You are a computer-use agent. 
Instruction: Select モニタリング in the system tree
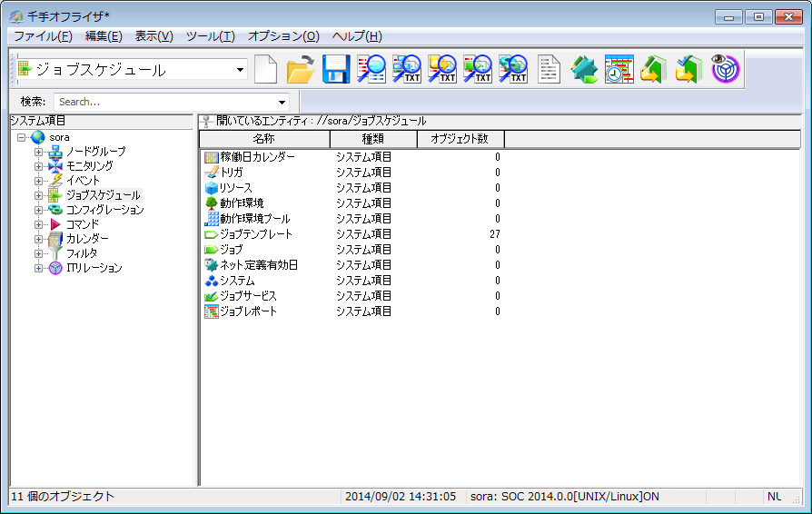(90, 167)
